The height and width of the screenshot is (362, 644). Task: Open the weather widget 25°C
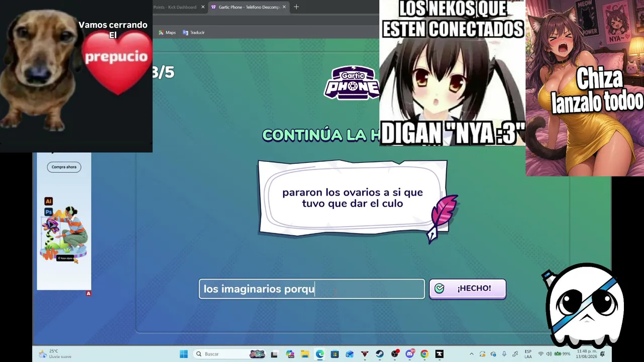click(55, 354)
